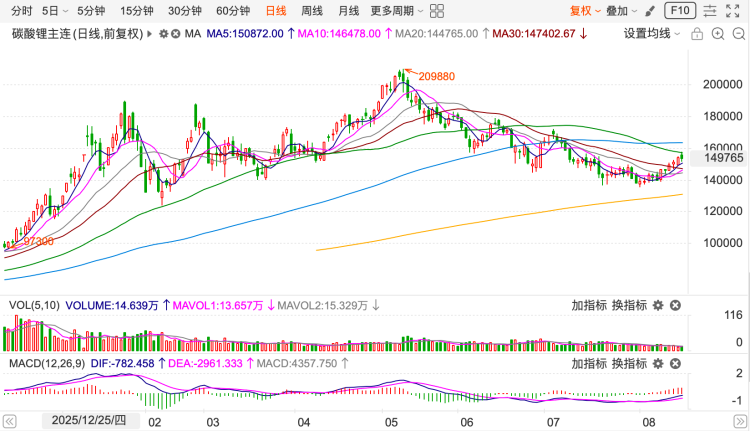Image resolution: width=750 pixels, height=431 pixels.
Task: Open the 5日 period dropdown
Action: click(55, 11)
